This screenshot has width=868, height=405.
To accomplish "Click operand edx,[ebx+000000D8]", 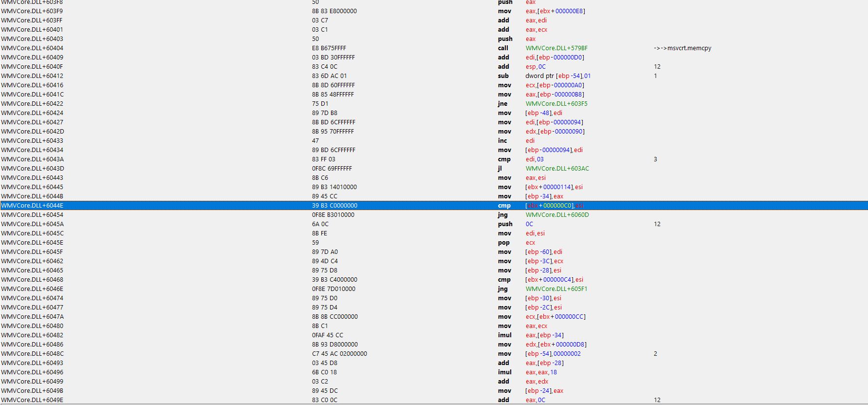I will (556, 345).
